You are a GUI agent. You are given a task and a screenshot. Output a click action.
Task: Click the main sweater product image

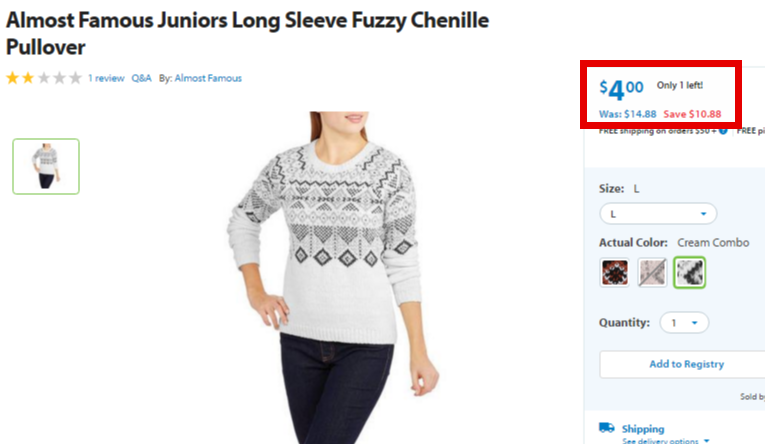tap(333, 278)
